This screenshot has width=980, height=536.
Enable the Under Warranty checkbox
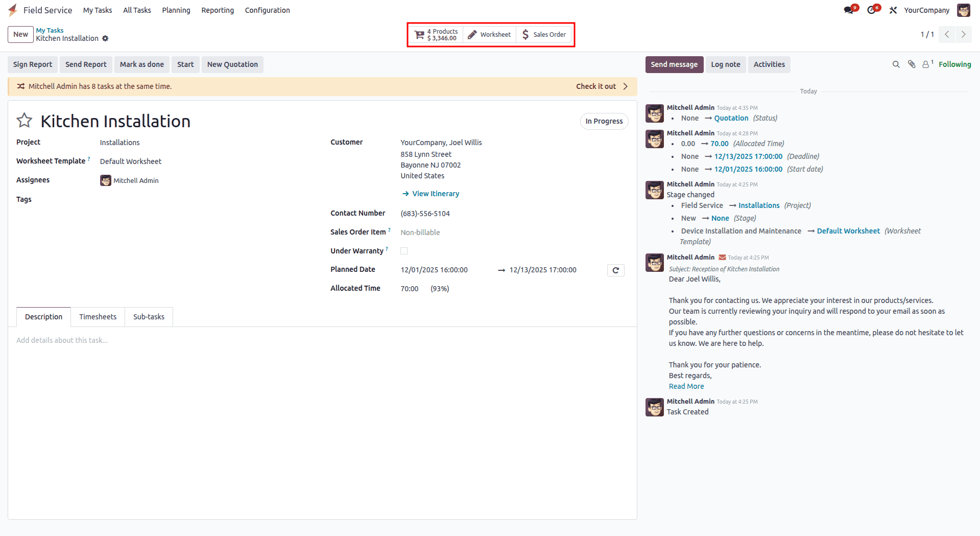tap(404, 250)
